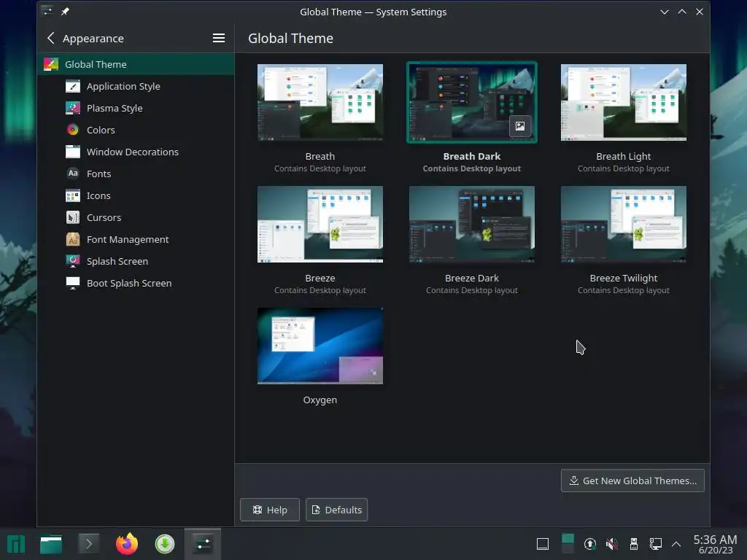Open the Colors settings page
The height and width of the screenshot is (560, 747).
click(136, 130)
